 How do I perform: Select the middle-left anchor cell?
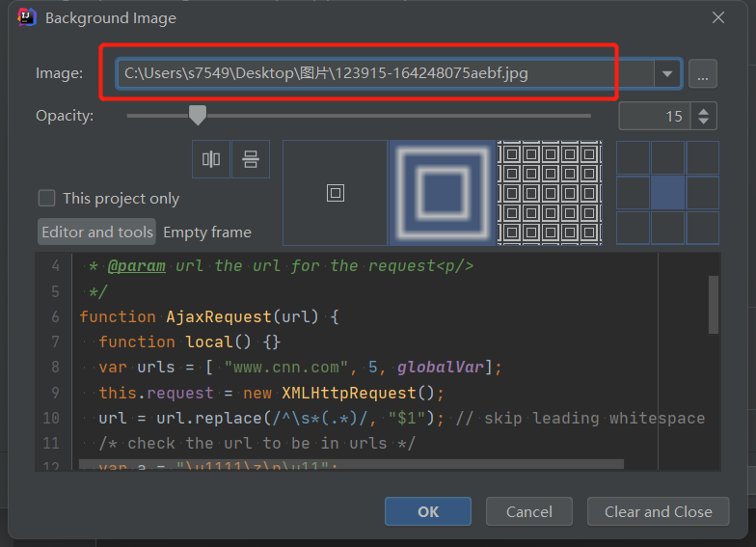coord(633,193)
